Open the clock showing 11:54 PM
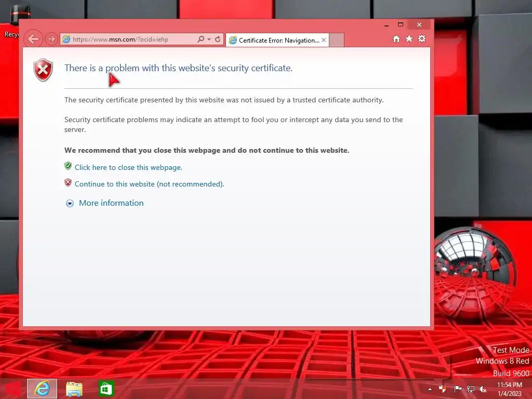Viewport: 532px width, 399px height. [509, 389]
